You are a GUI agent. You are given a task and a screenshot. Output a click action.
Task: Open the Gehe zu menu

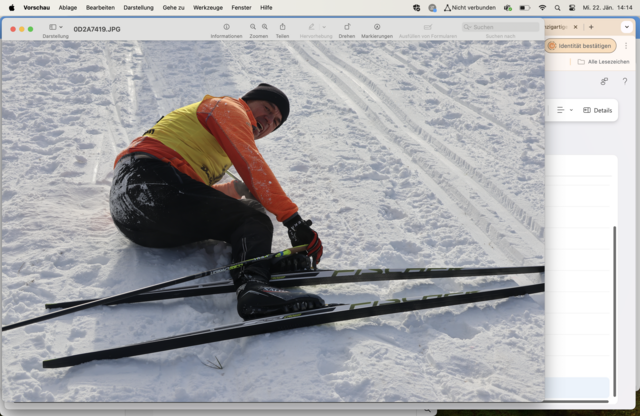pyautogui.click(x=173, y=7)
